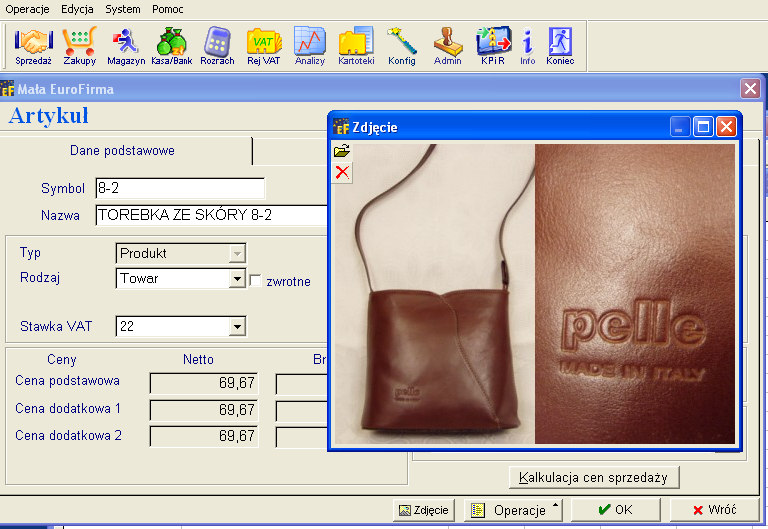Click the Cena dodatkowa 2 netto field

coord(204,436)
